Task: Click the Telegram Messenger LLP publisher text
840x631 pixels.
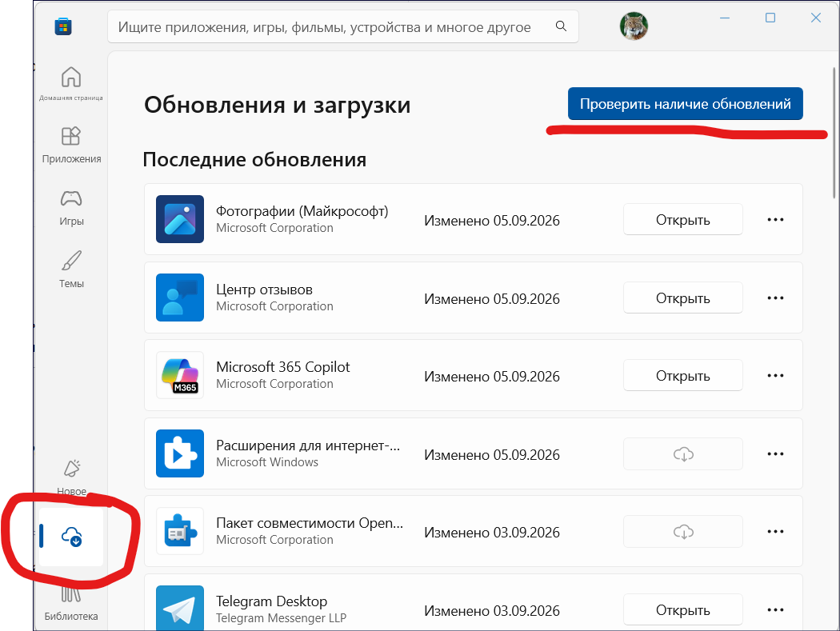Action: pyautogui.click(x=282, y=618)
